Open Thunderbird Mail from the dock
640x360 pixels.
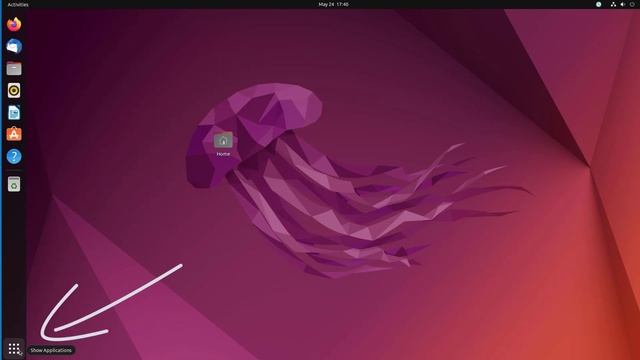point(14,46)
